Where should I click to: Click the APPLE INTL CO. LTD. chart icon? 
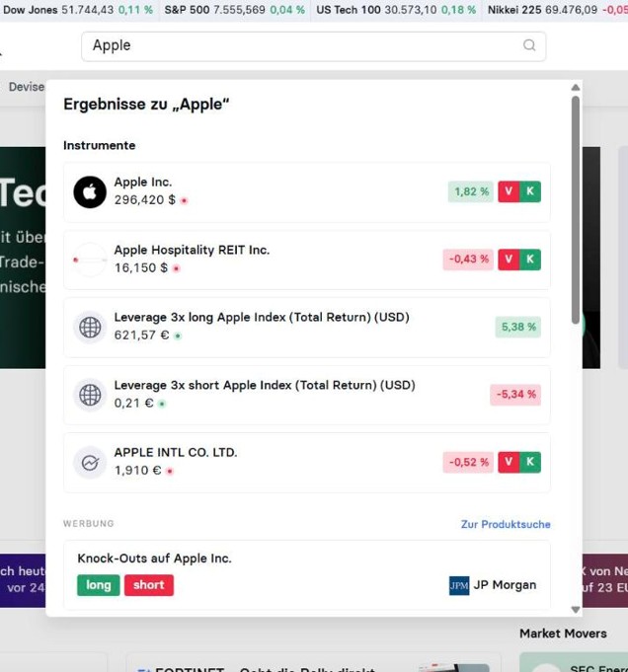pyautogui.click(x=90, y=463)
